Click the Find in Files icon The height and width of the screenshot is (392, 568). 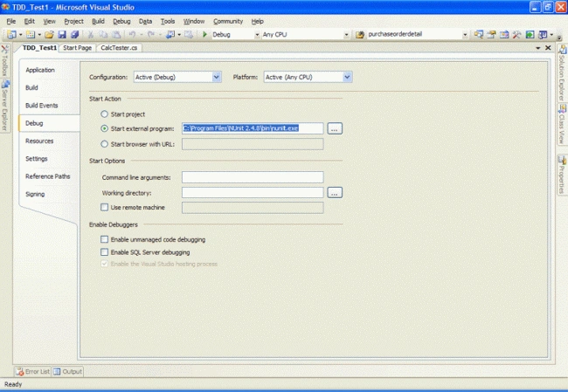click(x=360, y=35)
